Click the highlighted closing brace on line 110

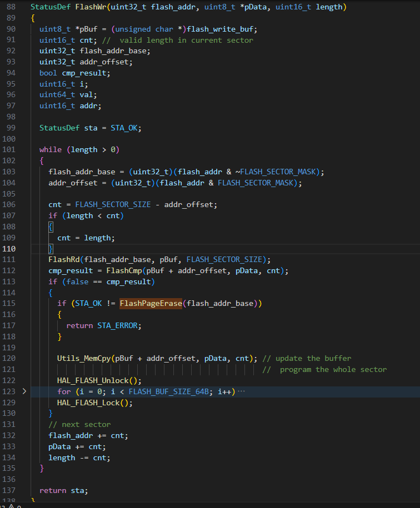pyautogui.click(x=51, y=249)
